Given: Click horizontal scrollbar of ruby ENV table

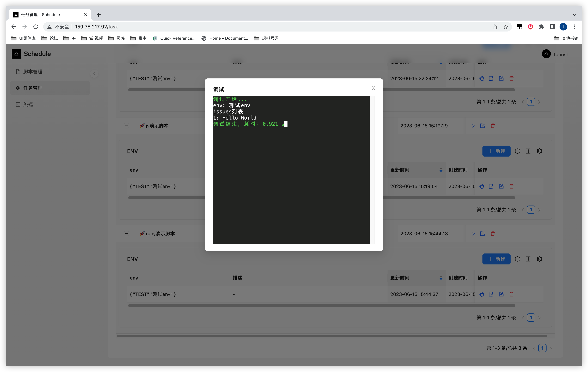Looking at the screenshot, I should 321,306.
